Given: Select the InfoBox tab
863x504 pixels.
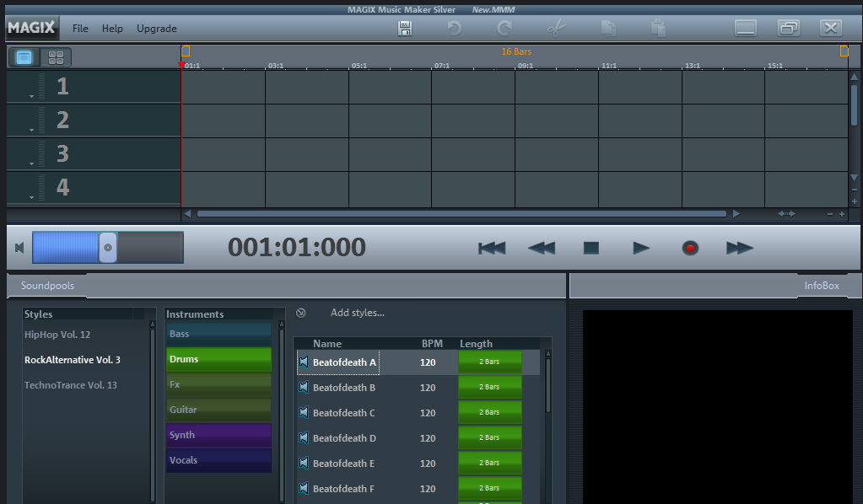Looking at the screenshot, I should (822, 285).
